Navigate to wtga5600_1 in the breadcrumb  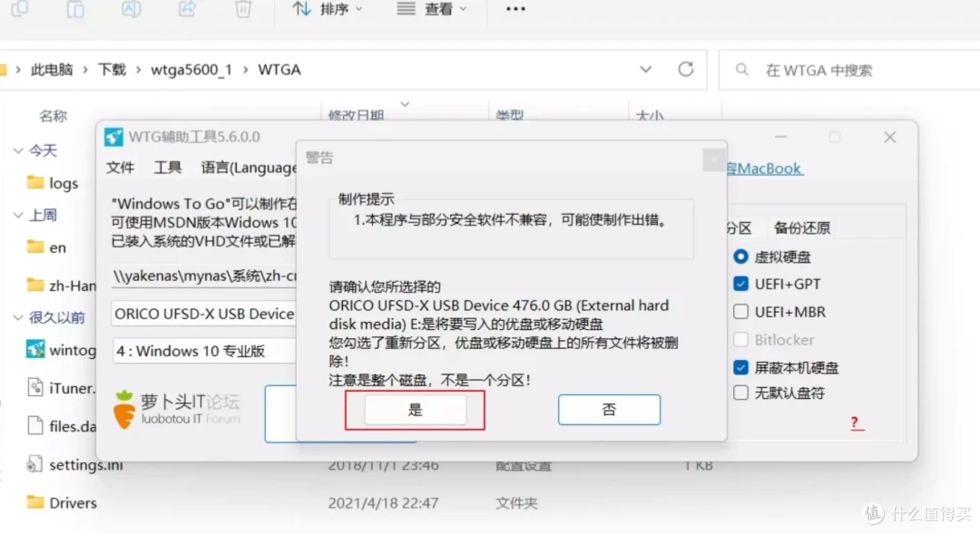click(x=191, y=69)
